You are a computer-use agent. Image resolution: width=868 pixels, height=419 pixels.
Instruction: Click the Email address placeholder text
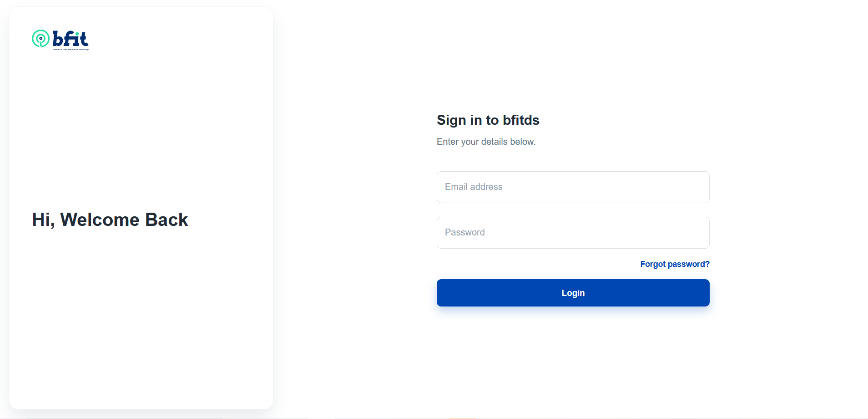pos(474,187)
